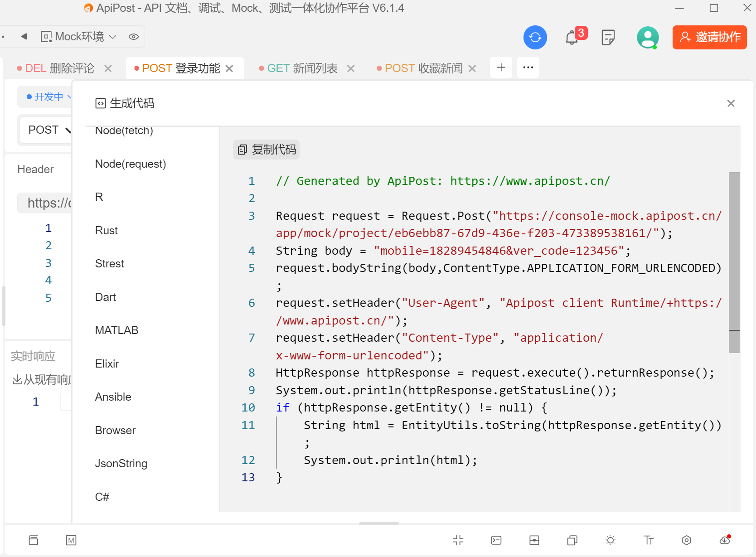Open the font size Tt icon
Viewport: 756px width, 557px height.
pos(649,540)
